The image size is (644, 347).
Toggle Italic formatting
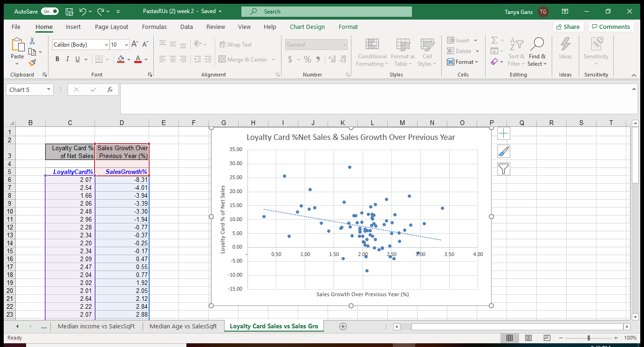(x=67, y=59)
